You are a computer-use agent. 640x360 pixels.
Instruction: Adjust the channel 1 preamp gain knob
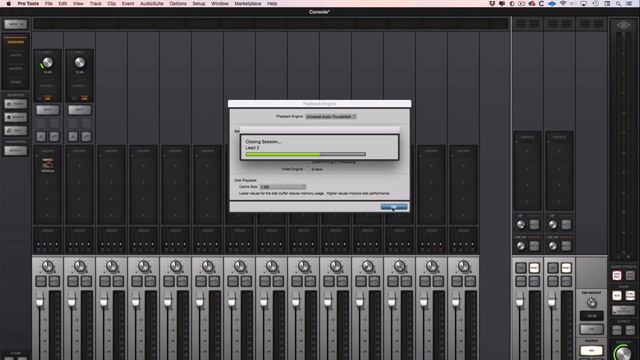point(47,62)
